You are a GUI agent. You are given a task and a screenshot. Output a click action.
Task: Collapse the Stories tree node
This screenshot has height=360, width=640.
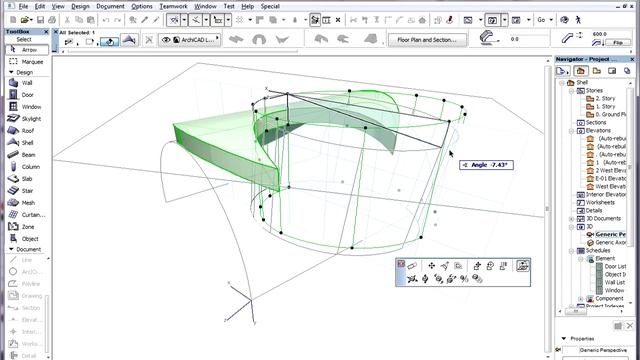[x=572, y=91]
